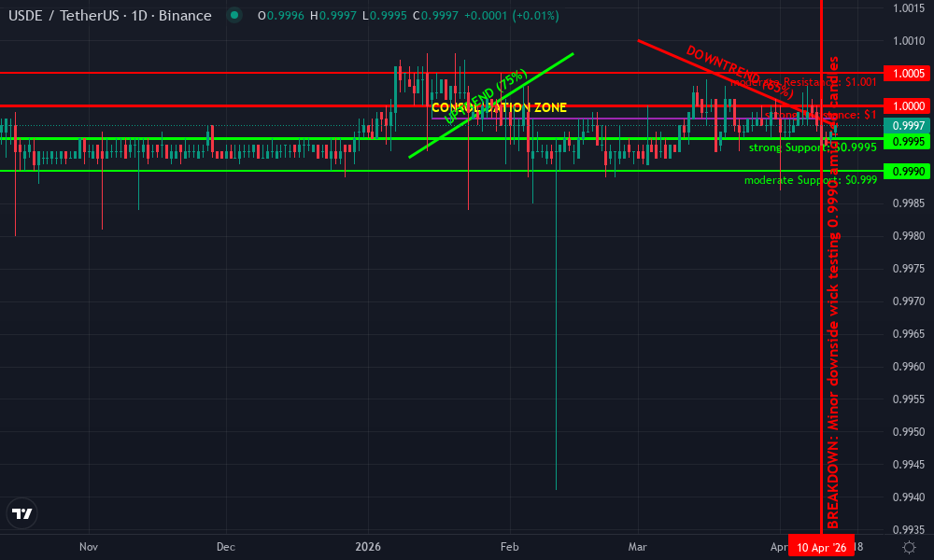This screenshot has height=560, width=934.
Task: Click the TradingView logo icon
Action: [x=22, y=513]
